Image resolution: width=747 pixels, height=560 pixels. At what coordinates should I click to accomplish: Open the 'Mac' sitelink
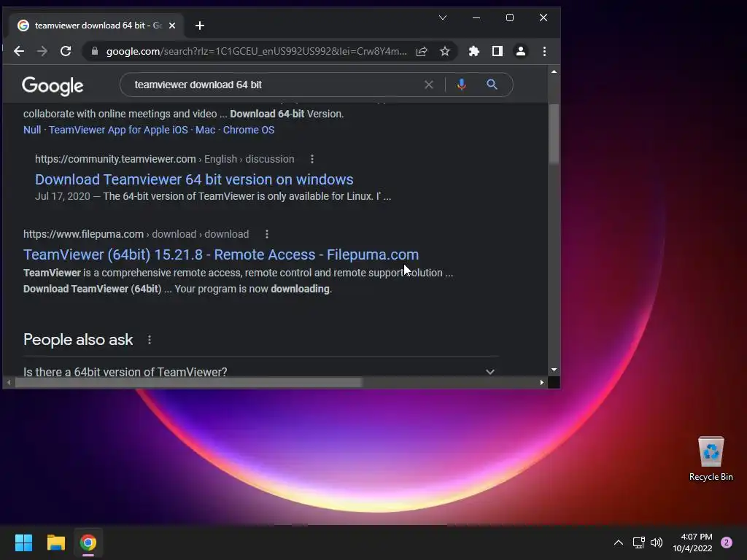[205, 130]
